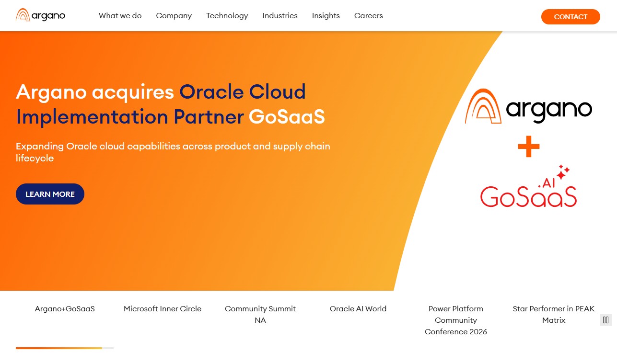Click the LEARN MORE button
Viewport: 617px width, 364px height.
click(50, 194)
